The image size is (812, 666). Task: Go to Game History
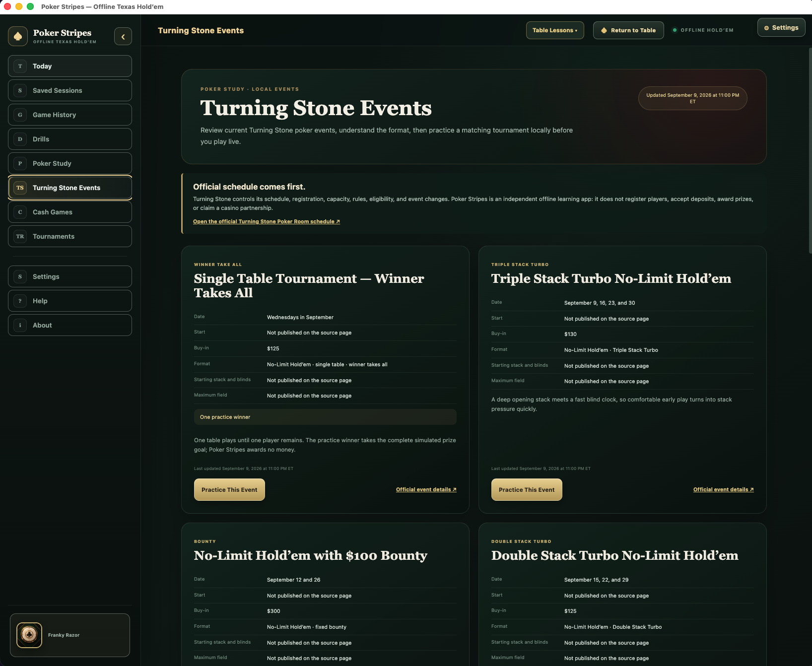tap(70, 115)
